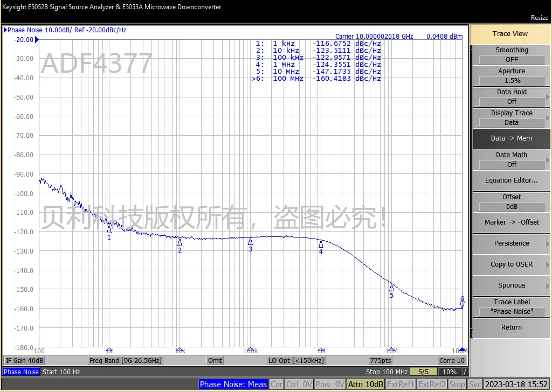Screen dimensions: 552x392
Task: Click Marker -> -Offset softkey
Action: click(512, 222)
